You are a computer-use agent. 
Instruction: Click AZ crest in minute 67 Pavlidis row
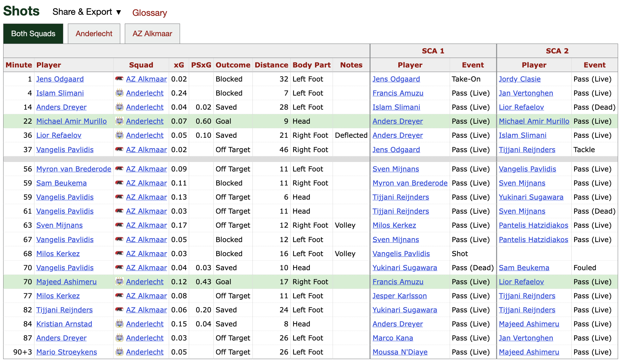coord(120,240)
